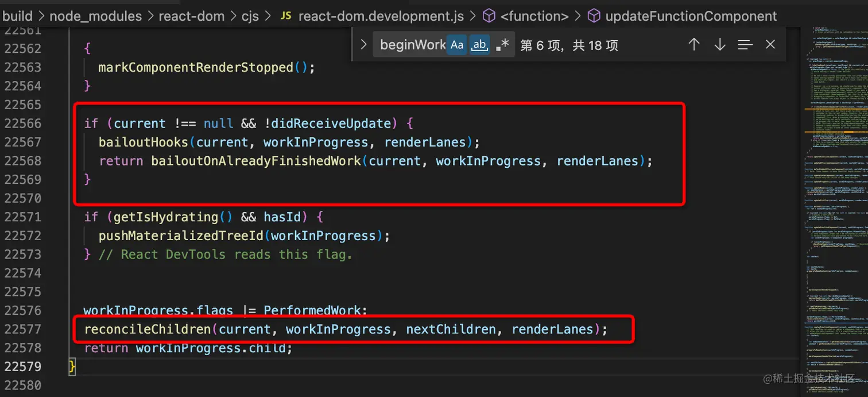Click the 'React DevTools reads this flag' comment
The height and width of the screenshot is (397, 868).
[x=225, y=255]
